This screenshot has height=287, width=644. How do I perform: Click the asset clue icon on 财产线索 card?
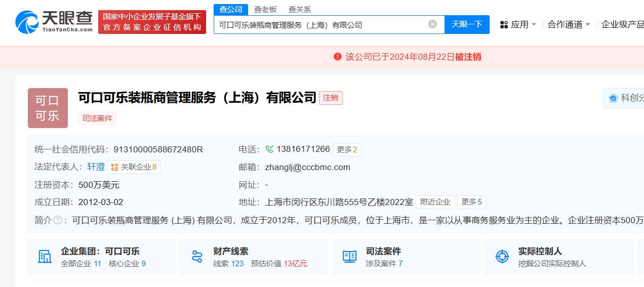point(197,257)
